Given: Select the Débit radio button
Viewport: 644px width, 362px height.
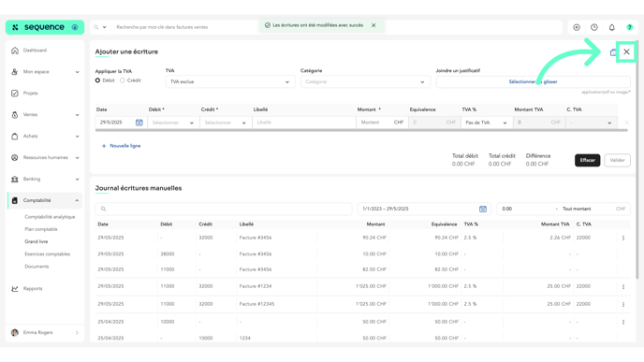Looking at the screenshot, I should [x=97, y=80].
